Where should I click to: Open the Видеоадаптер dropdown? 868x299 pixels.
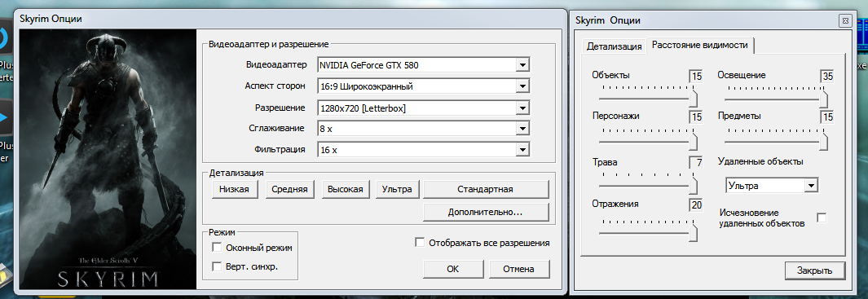coord(424,65)
